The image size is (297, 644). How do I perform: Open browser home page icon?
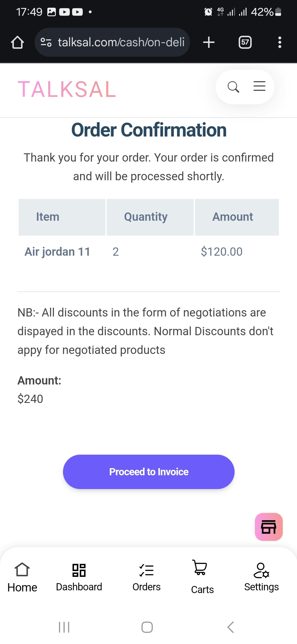[x=17, y=42]
